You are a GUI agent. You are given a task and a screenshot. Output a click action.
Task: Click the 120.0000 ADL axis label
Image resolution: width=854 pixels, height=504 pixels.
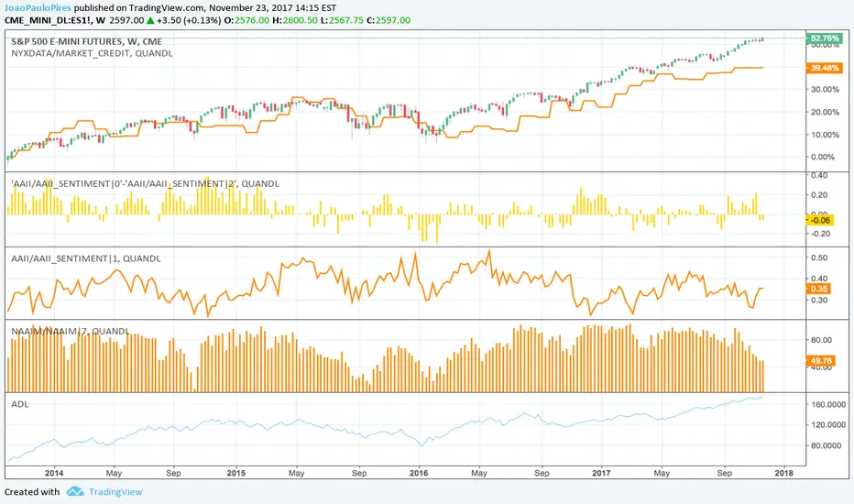pyautogui.click(x=828, y=424)
